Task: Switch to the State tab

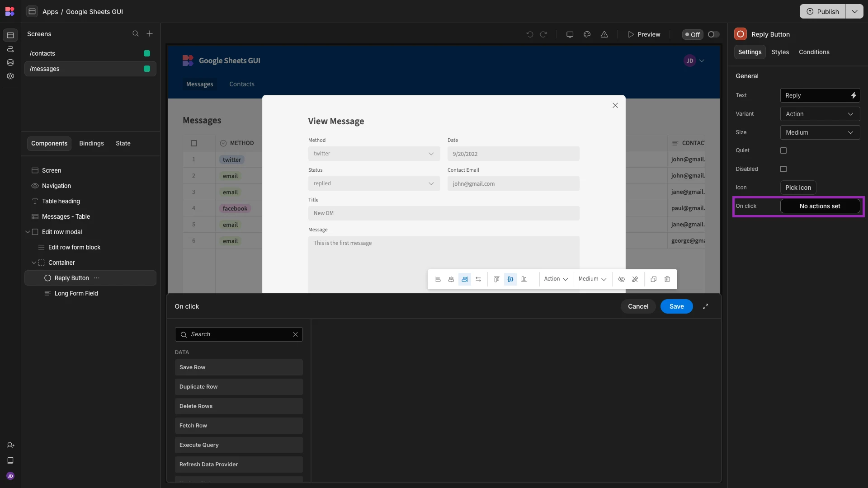Action: 123,143
